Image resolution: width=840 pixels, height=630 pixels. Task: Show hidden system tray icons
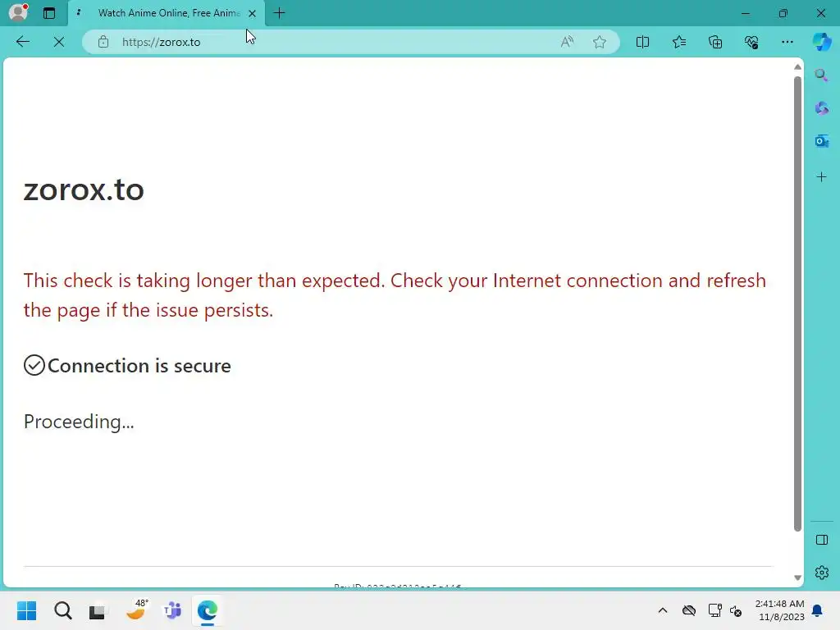point(663,610)
